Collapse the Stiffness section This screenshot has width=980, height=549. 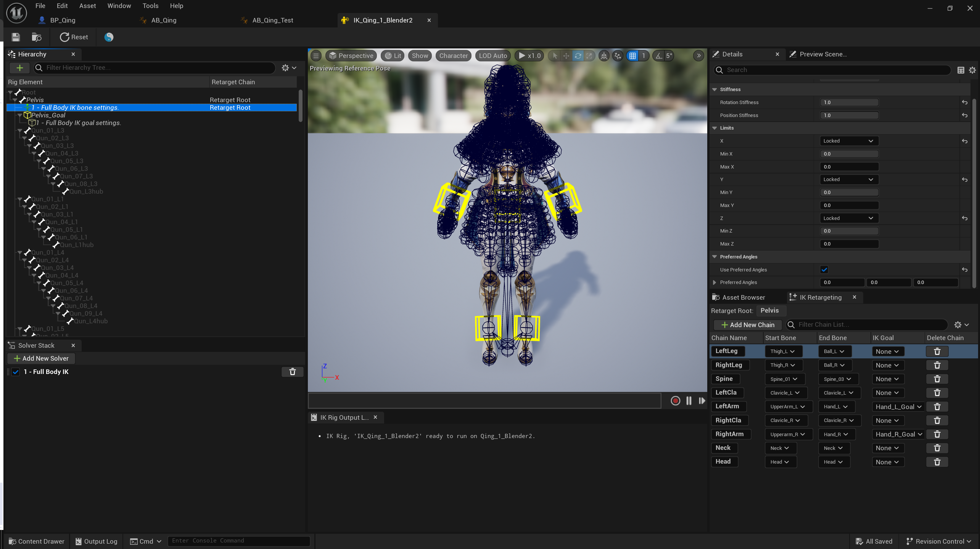click(714, 90)
